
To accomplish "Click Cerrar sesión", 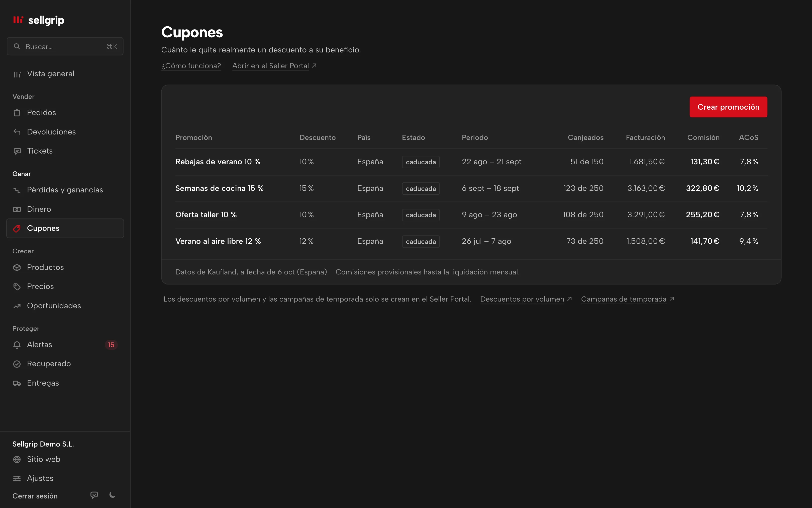I will pos(35,496).
